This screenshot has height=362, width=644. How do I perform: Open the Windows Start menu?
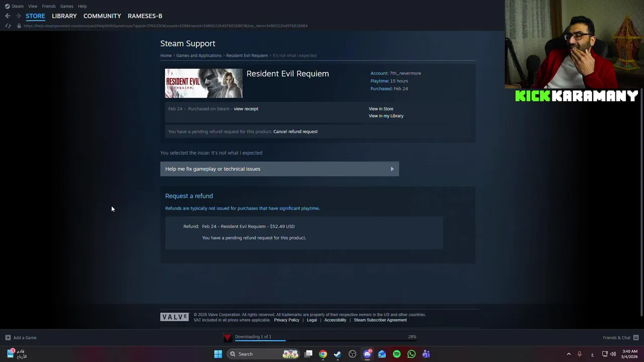tap(218, 354)
